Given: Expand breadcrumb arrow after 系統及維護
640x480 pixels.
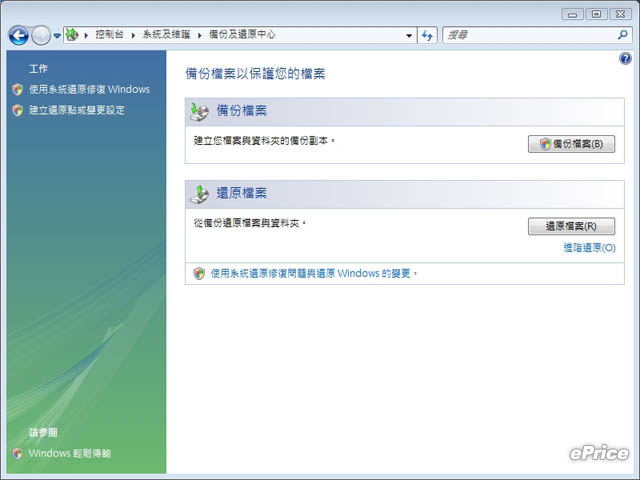Looking at the screenshot, I should (x=200, y=36).
